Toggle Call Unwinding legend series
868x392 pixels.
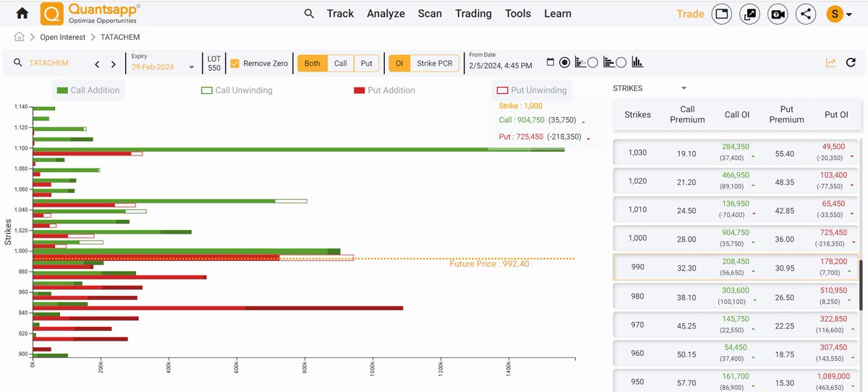(237, 90)
